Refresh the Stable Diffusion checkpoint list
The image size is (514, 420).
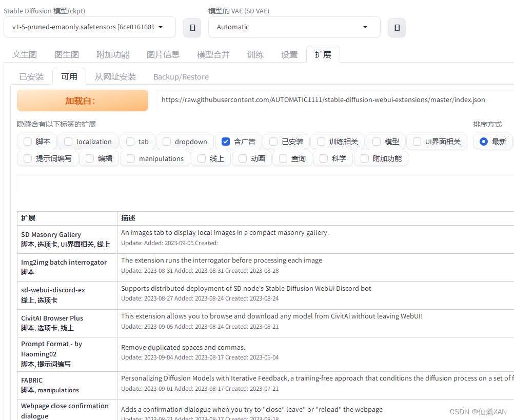(x=192, y=28)
